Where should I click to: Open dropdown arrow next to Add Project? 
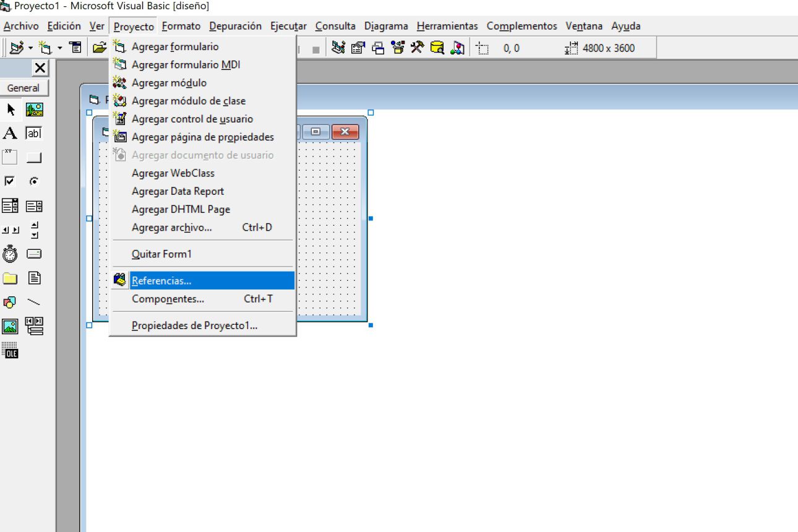tap(30, 48)
